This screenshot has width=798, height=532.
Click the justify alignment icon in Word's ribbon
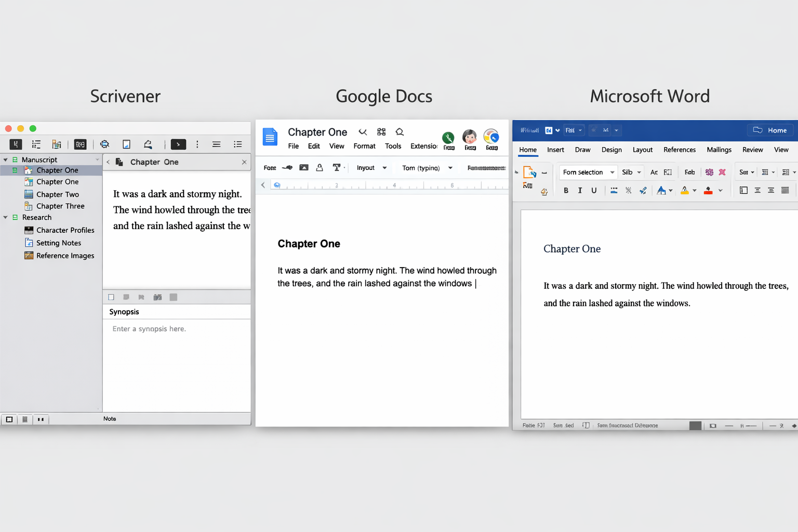tap(785, 190)
